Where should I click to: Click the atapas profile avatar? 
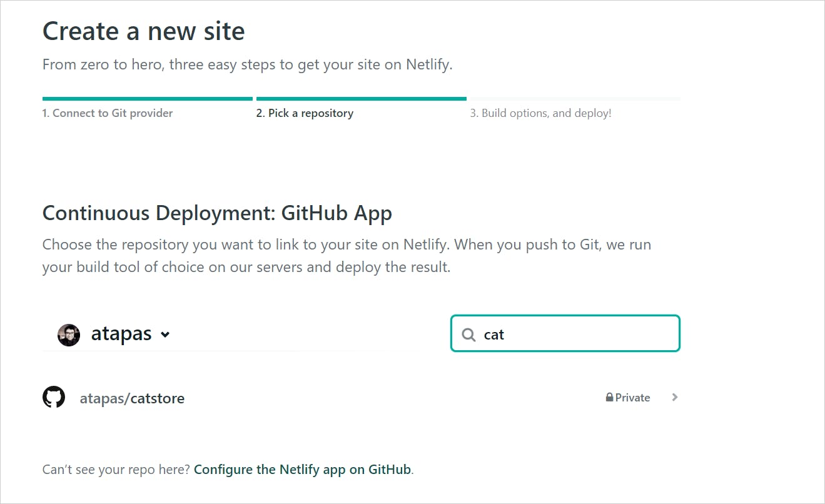pyautogui.click(x=69, y=335)
